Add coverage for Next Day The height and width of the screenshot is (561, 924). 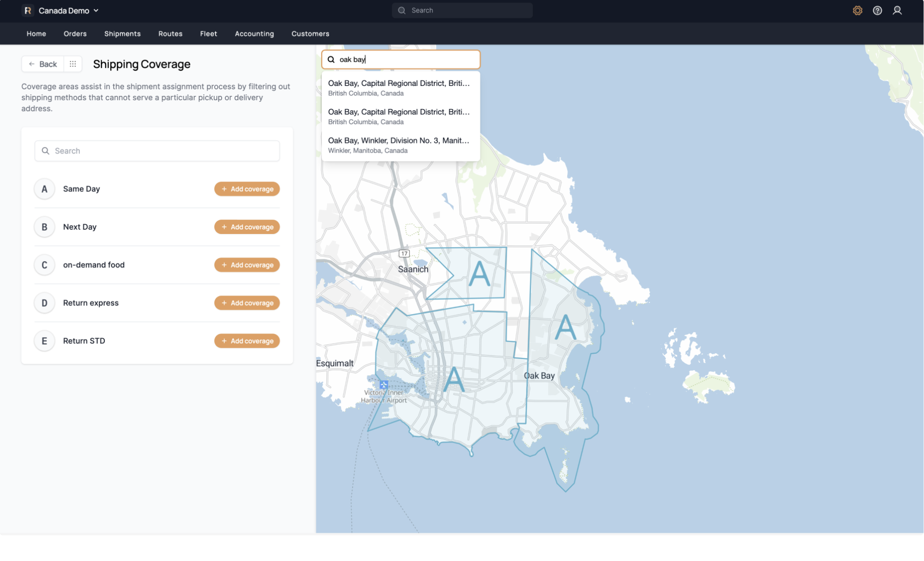pyautogui.click(x=247, y=227)
